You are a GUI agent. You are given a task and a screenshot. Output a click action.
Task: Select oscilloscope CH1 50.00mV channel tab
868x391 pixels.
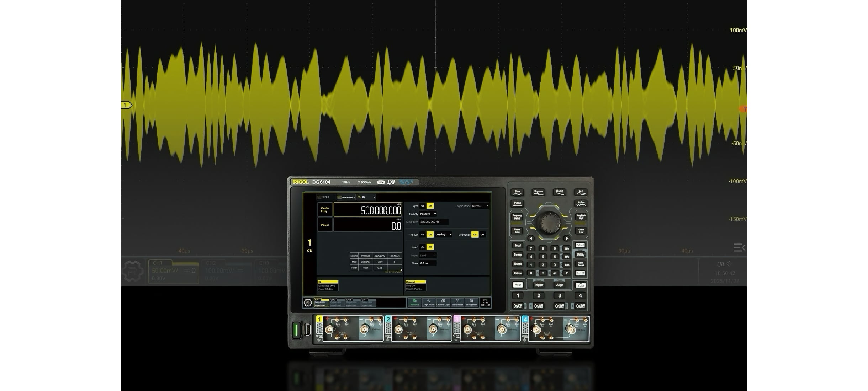point(174,272)
